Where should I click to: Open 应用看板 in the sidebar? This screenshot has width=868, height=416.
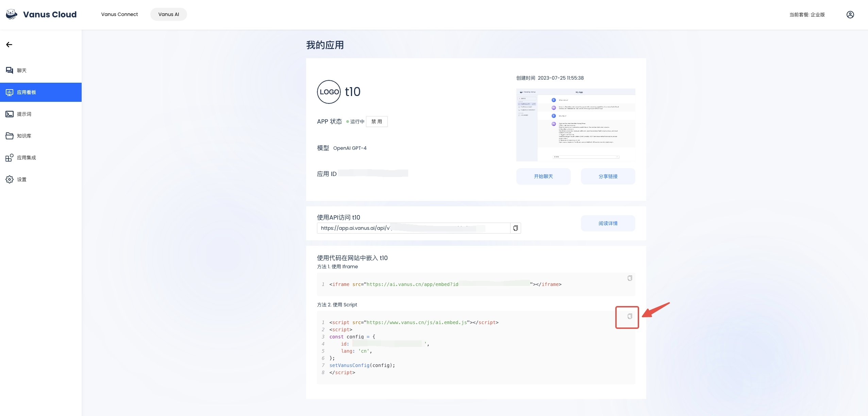[x=41, y=92]
